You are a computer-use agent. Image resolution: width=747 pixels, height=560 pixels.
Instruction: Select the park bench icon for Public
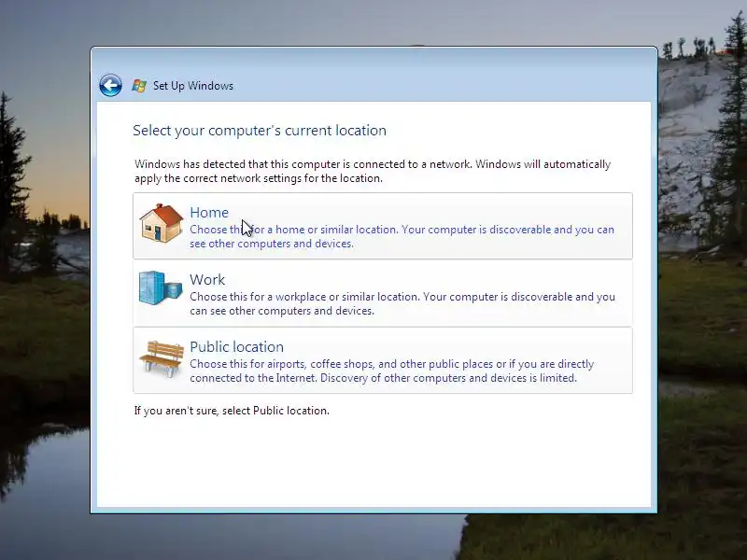[162, 358]
